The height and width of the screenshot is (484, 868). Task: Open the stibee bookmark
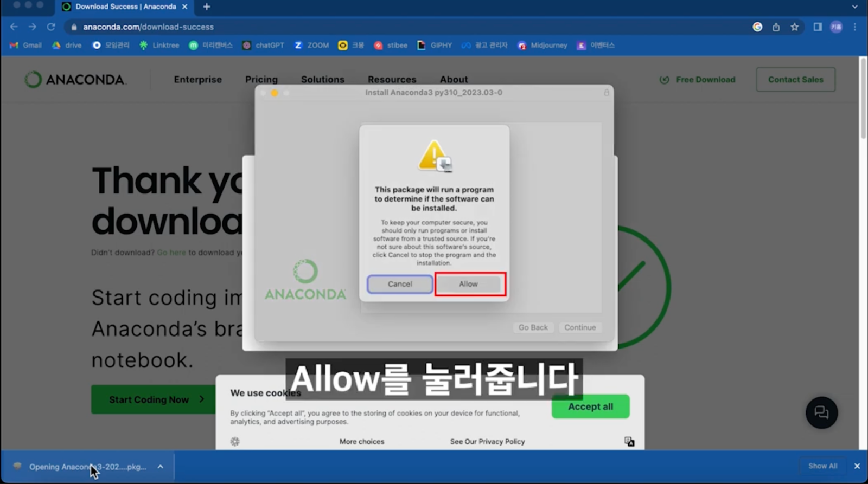[x=391, y=46]
